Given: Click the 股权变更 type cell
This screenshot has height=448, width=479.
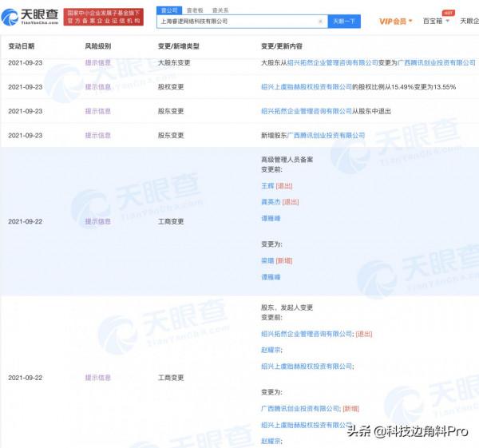Looking at the screenshot, I should (171, 87).
